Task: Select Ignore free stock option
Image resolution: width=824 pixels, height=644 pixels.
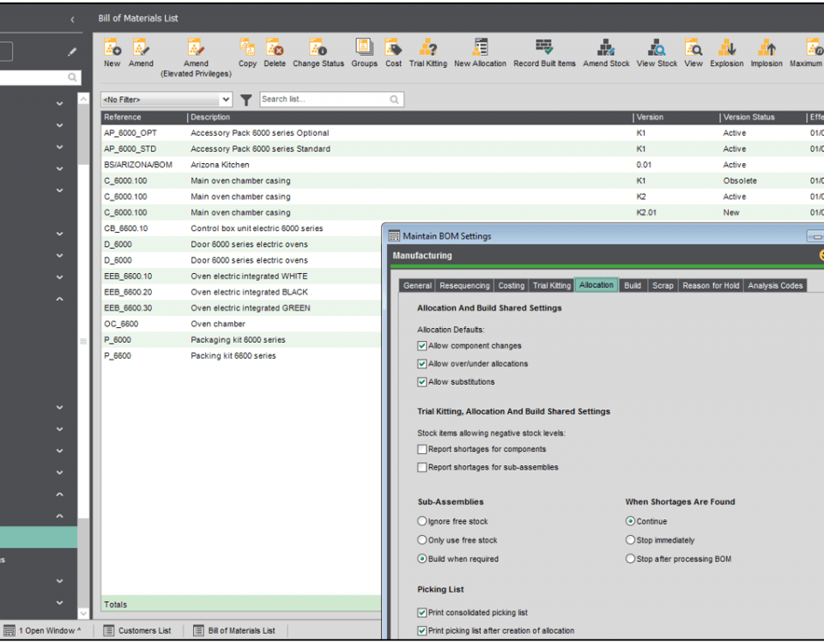Action: tap(421, 521)
